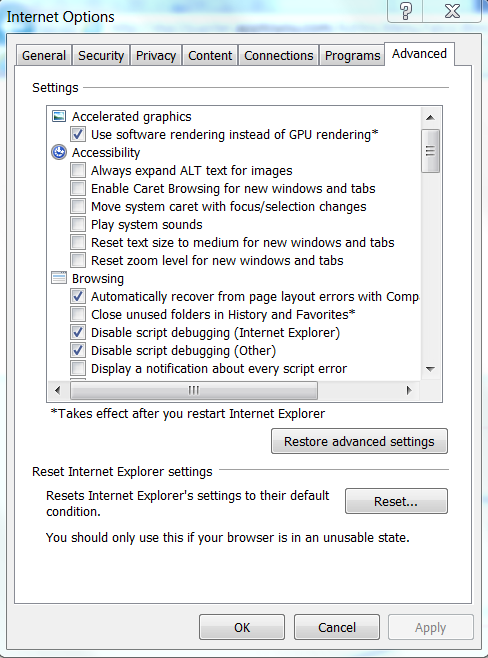488x658 pixels.
Task: Click the Reset... button
Action: (396, 501)
